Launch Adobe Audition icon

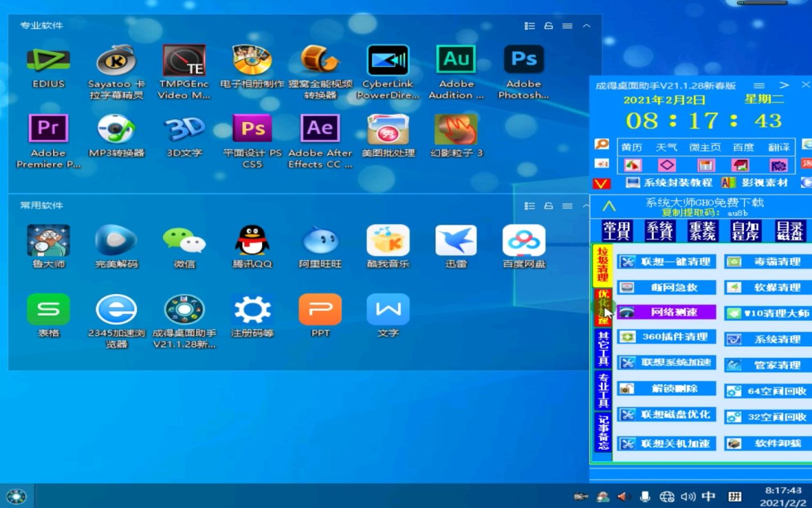[456, 60]
